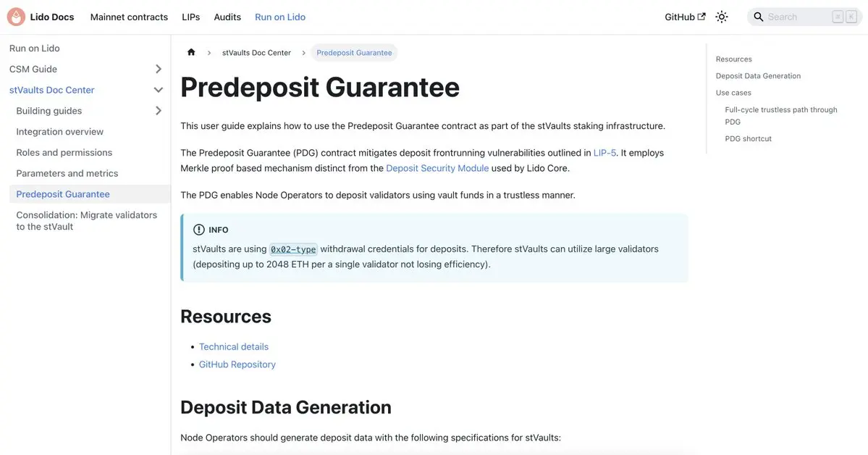The width and height of the screenshot is (868, 455).
Task: Click the search magnifier icon
Action: tap(759, 17)
